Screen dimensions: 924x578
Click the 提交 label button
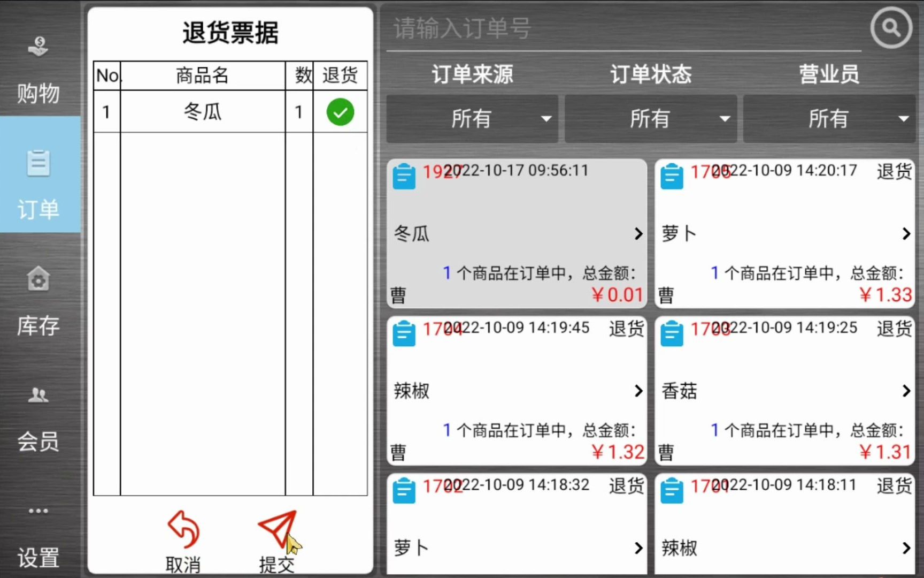pyautogui.click(x=277, y=565)
